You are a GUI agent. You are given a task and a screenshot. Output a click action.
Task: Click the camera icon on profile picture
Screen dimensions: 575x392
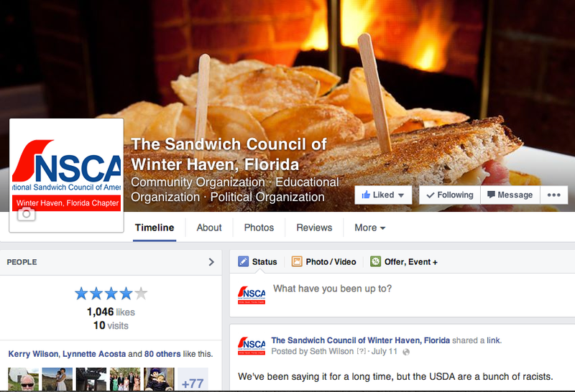click(27, 214)
